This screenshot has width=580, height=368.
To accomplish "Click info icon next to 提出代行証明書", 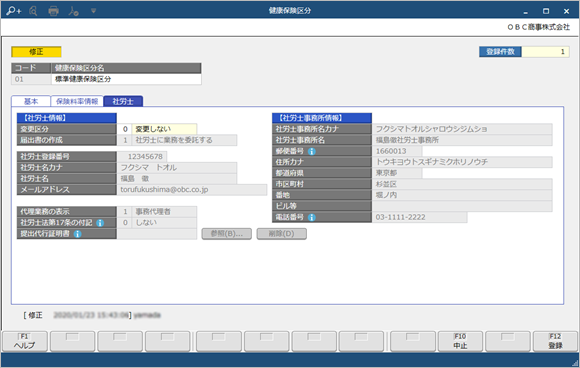I will click(77, 234).
